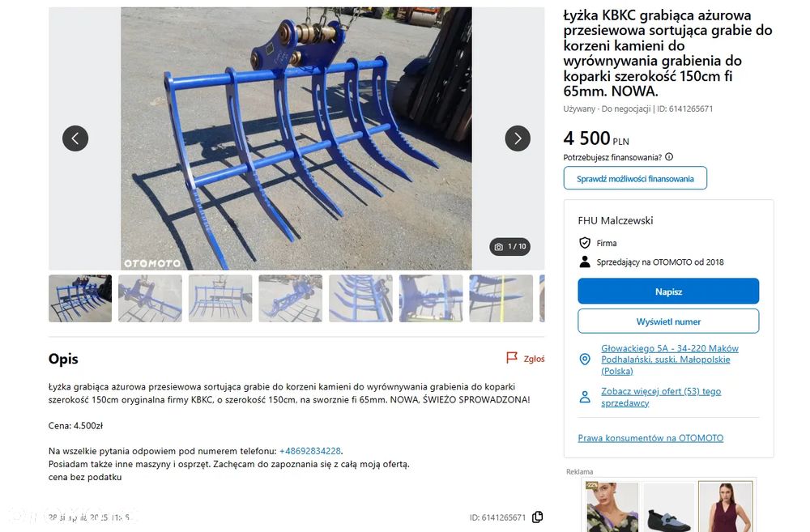The width and height of the screenshot is (810, 532).
Task: Click the seller person icon near offers
Action: (x=585, y=397)
